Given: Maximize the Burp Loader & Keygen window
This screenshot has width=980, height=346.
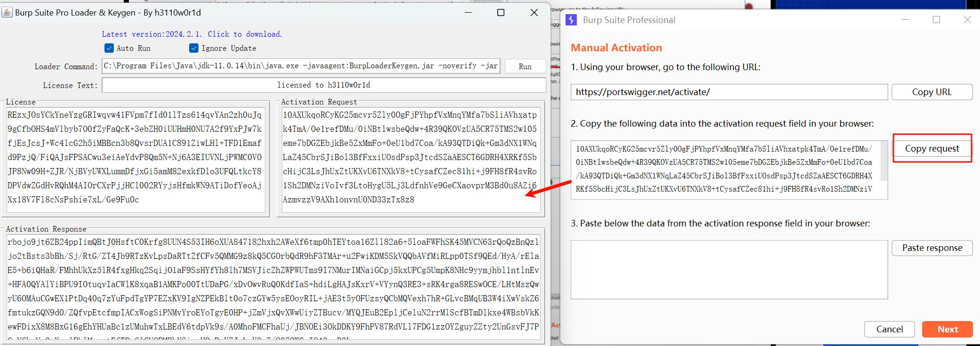Looking at the screenshot, I should pos(501,12).
